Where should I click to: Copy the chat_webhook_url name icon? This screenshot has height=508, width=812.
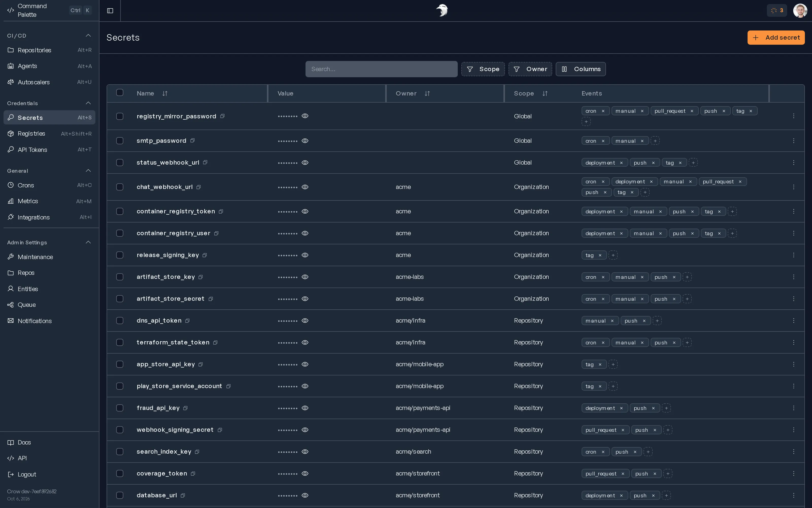point(199,187)
